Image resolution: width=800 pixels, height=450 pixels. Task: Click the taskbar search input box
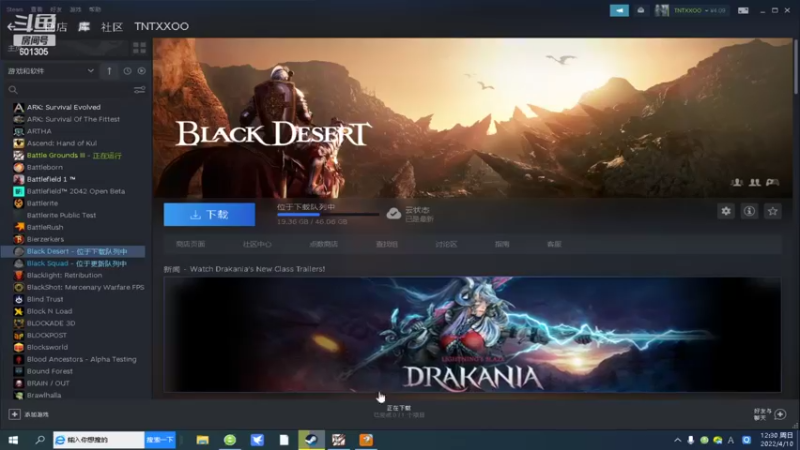click(x=99, y=440)
